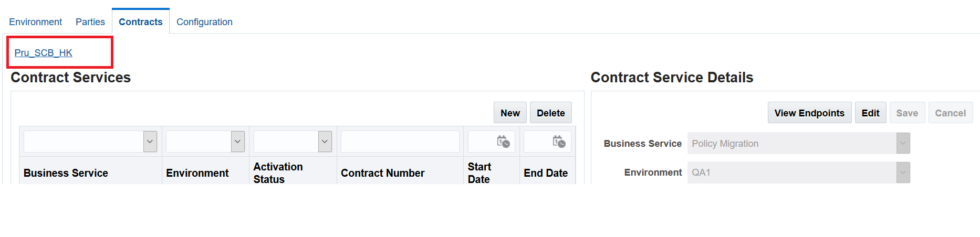Open the Pru_SCB_HK contract link
The height and width of the screenshot is (237, 980).
click(44, 53)
